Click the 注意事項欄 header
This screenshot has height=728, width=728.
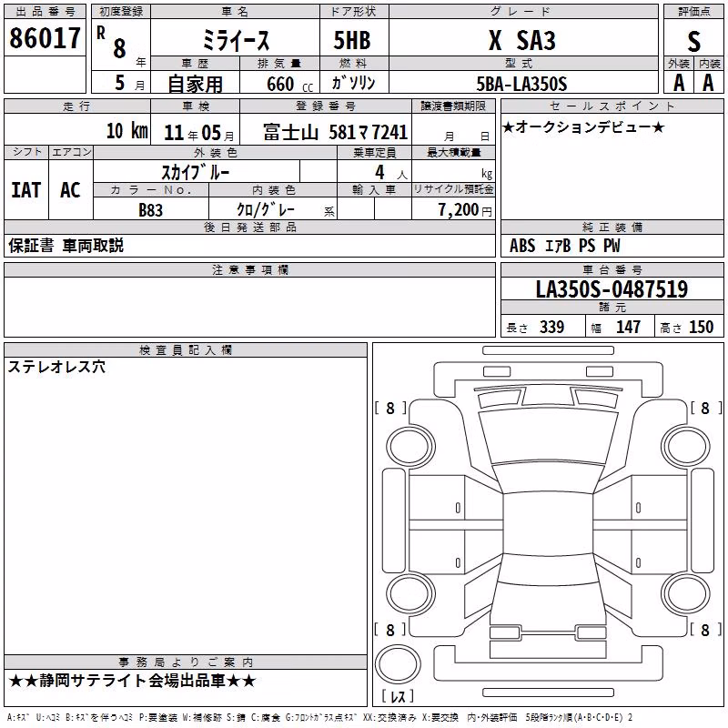pos(249,269)
